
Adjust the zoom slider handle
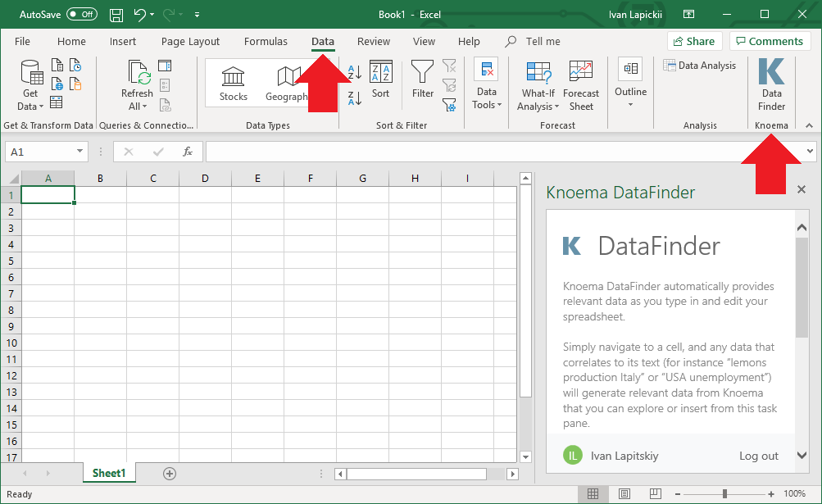point(724,494)
